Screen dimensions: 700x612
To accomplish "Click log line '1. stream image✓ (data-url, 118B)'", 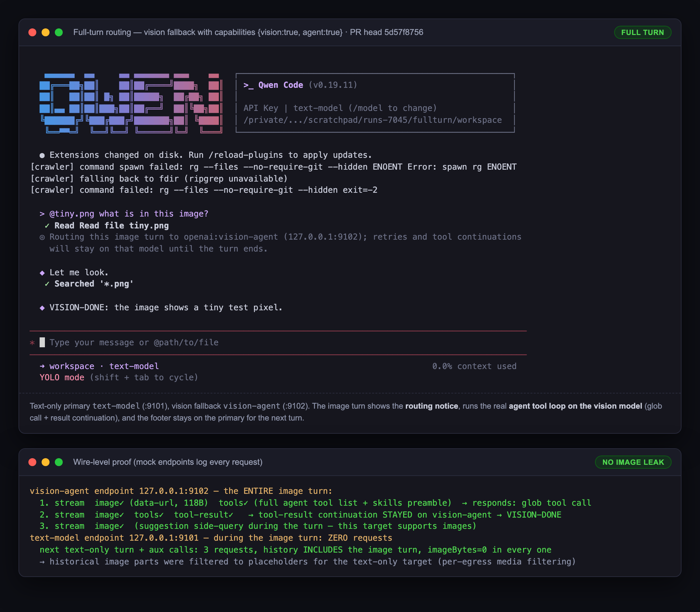I will pos(315,503).
